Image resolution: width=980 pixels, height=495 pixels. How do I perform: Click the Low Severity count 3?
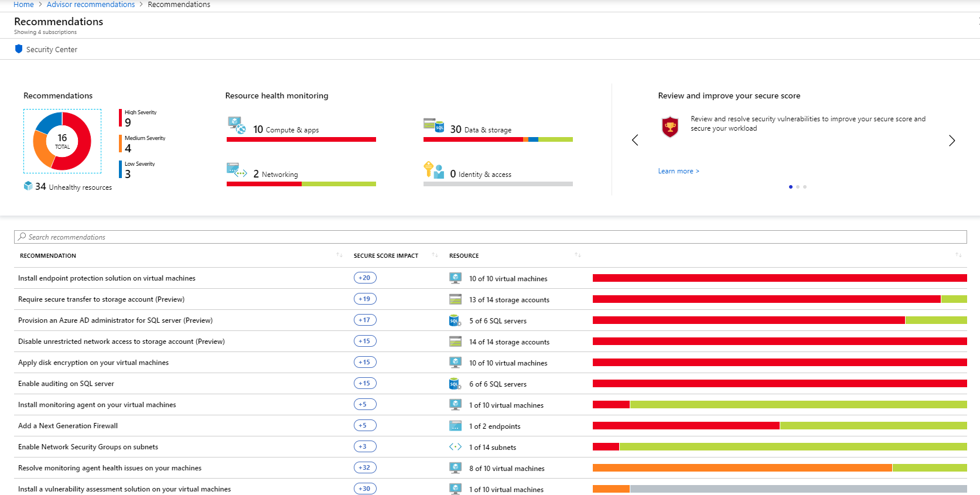point(128,174)
